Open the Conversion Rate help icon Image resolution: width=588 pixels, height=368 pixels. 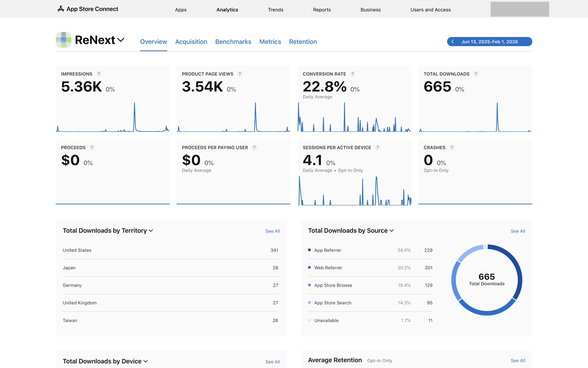pyautogui.click(x=353, y=74)
